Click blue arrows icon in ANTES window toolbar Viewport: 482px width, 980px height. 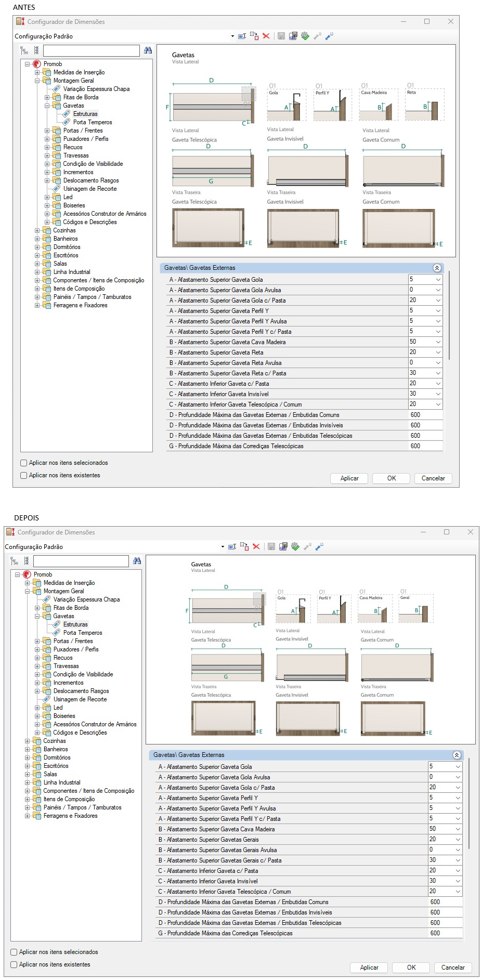click(x=329, y=36)
